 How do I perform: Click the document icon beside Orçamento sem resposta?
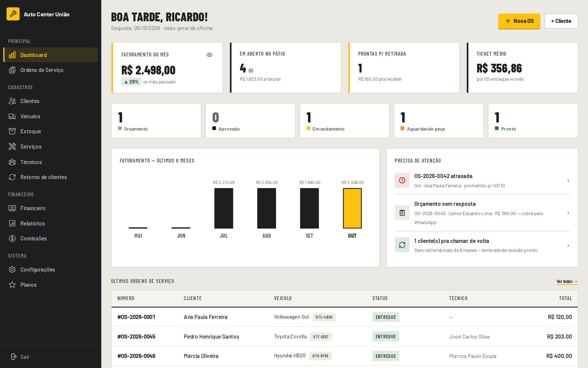pos(402,213)
